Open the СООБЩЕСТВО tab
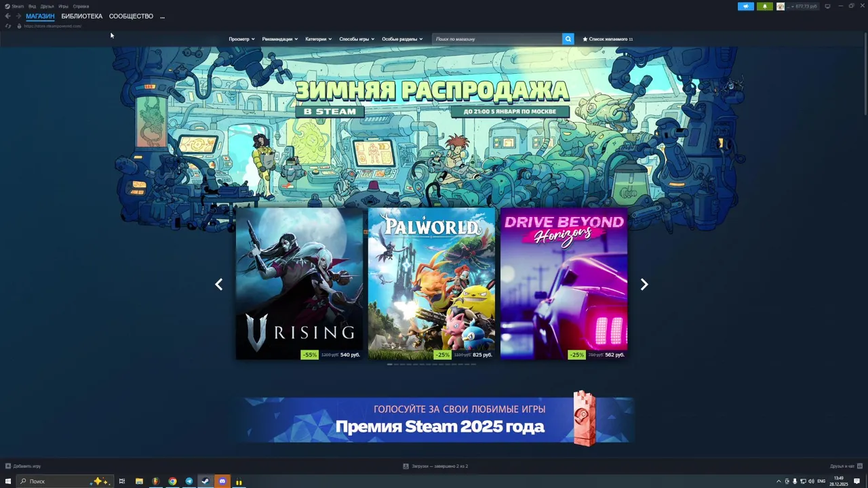 pyautogui.click(x=131, y=16)
